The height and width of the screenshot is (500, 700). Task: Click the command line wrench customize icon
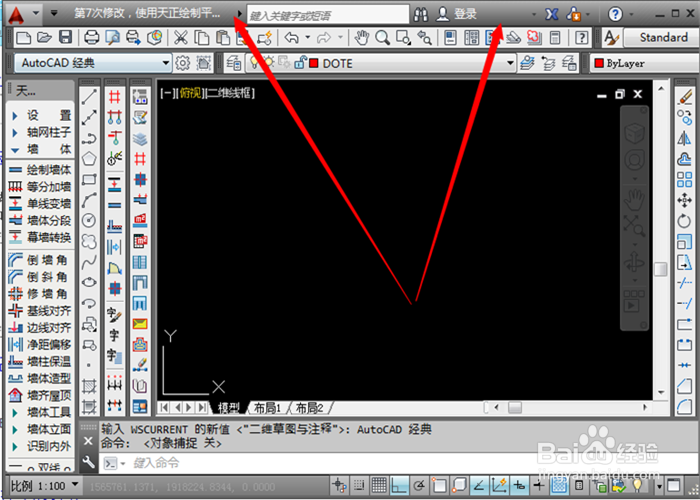click(88, 462)
